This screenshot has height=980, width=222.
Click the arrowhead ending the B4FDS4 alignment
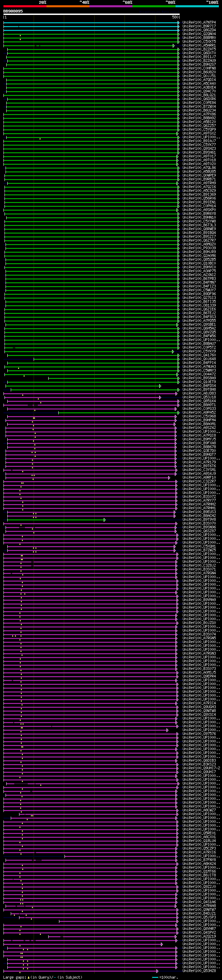point(160,386)
